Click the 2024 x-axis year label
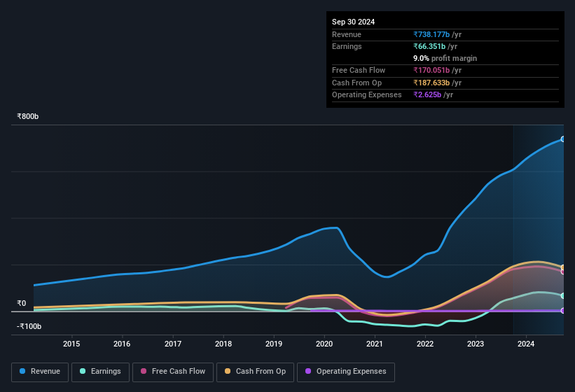The image size is (575, 392). click(x=526, y=344)
